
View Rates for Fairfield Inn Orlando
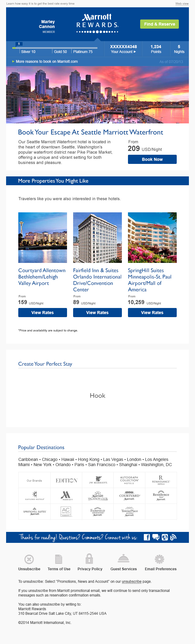coord(97,313)
